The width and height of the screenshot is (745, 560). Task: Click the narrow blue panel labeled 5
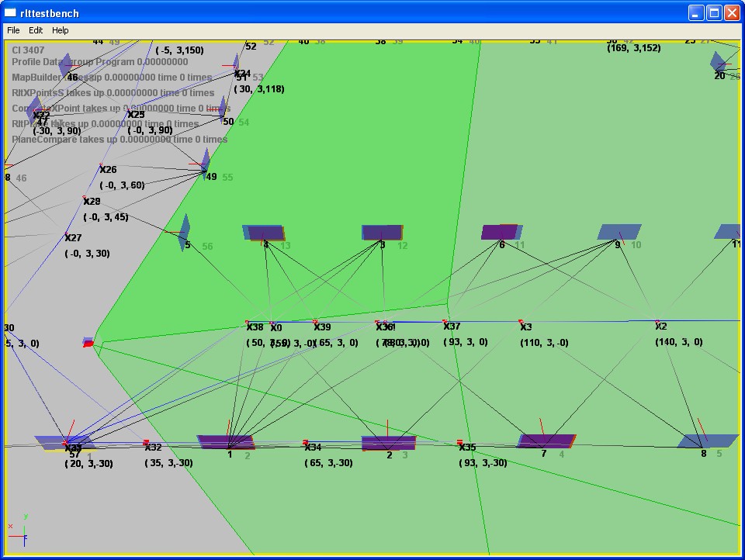click(185, 229)
